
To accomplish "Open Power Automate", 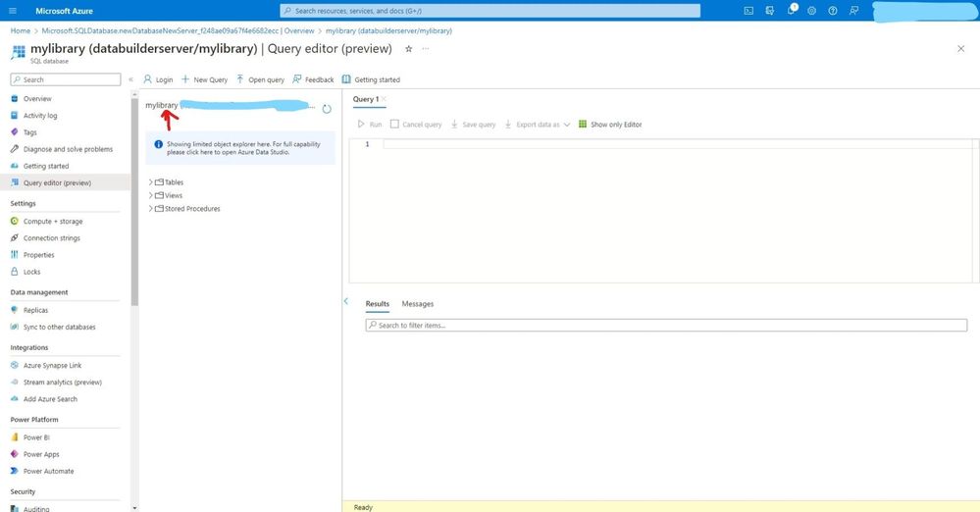I will click(49, 472).
